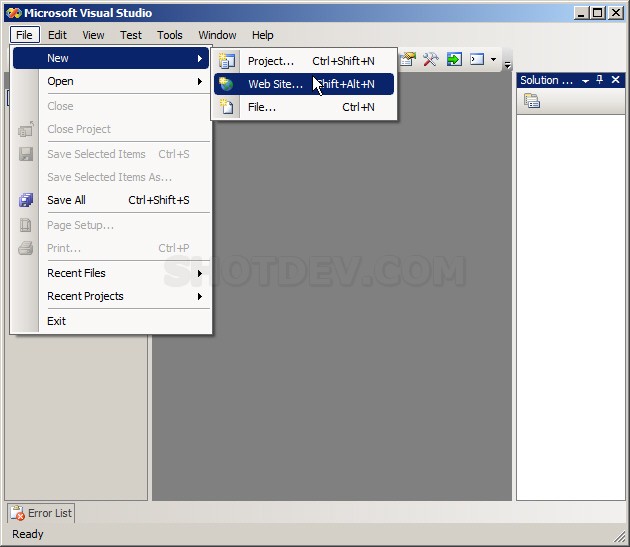Click the Error List tab icon

[18, 513]
